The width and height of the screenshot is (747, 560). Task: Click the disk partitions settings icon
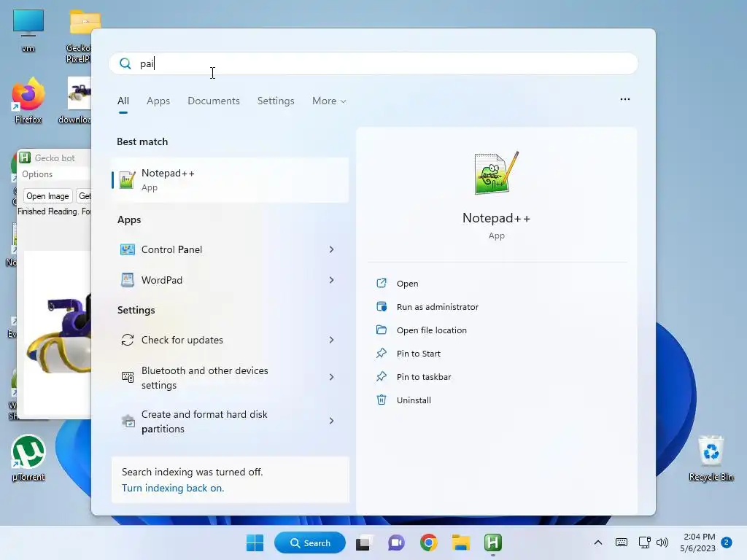pyautogui.click(x=127, y=421)
